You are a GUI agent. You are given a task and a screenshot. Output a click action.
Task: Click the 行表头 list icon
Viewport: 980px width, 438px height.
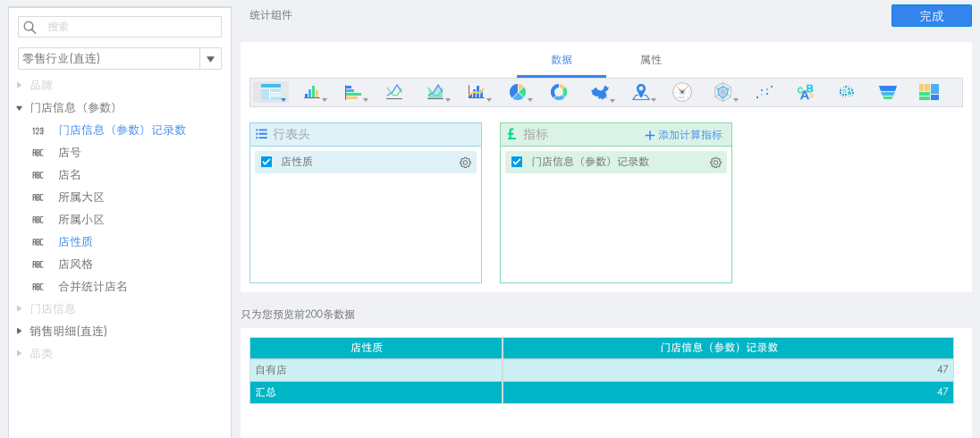tap(261, 134)
